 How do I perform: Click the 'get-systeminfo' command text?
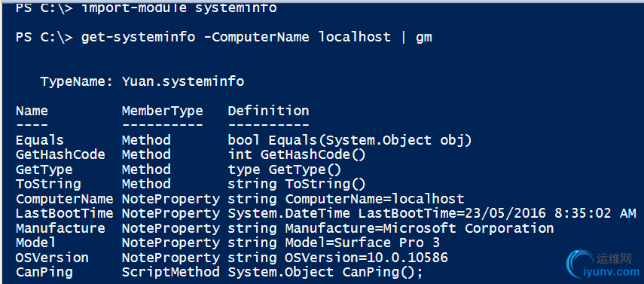[138, 37]
